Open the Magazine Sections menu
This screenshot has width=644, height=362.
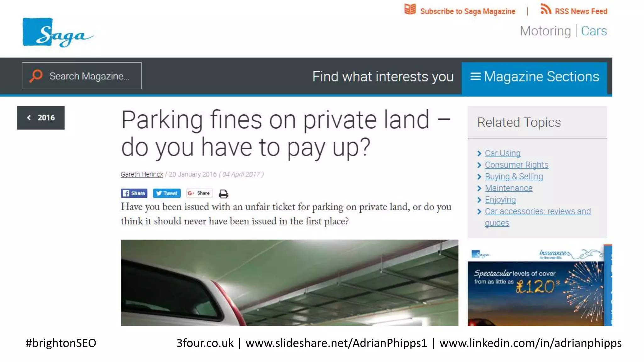(x=534, y=77)
